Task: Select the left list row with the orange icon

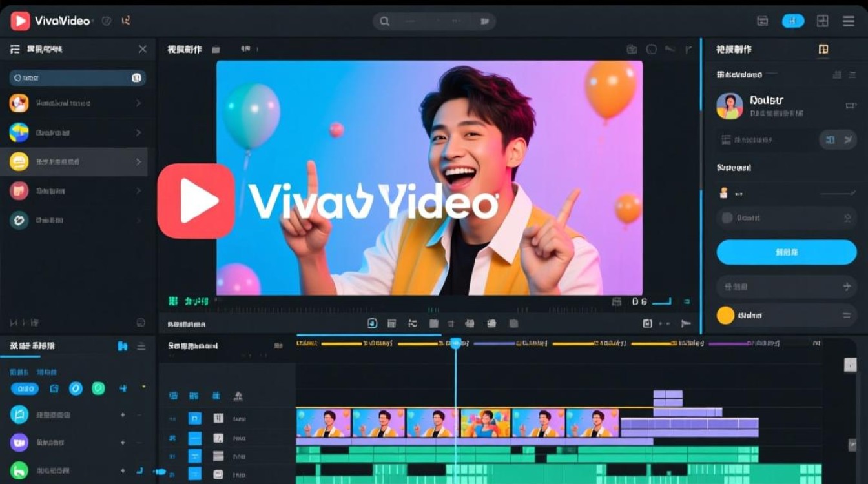Action: [74, 103]
